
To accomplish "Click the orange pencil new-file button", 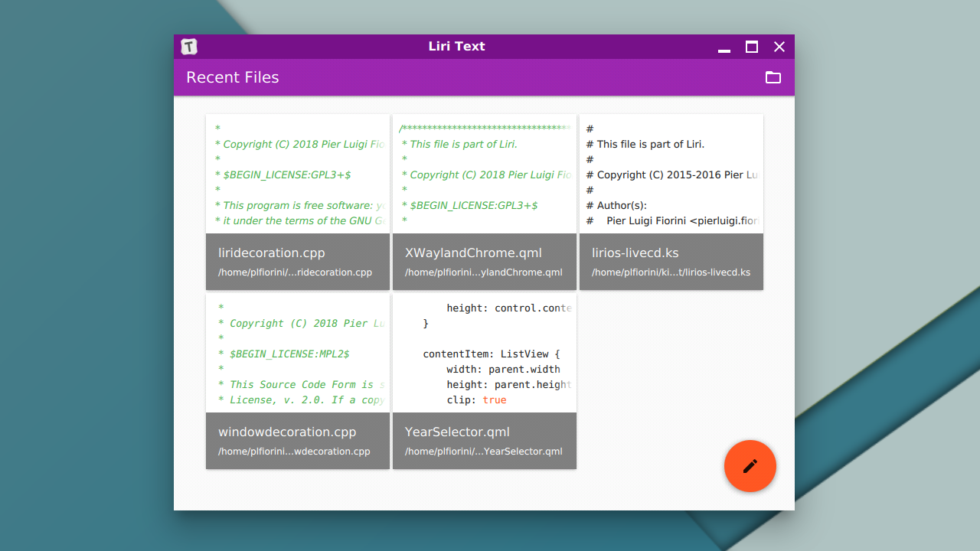I will pyautogui.click(x=750, y=466).
